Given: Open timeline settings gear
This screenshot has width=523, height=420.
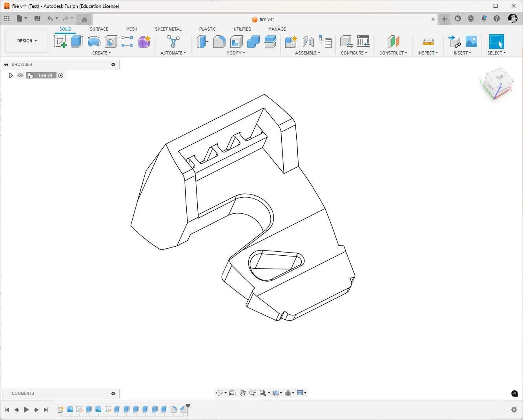Looking at the screenshot, I should [x=514, y=410].
